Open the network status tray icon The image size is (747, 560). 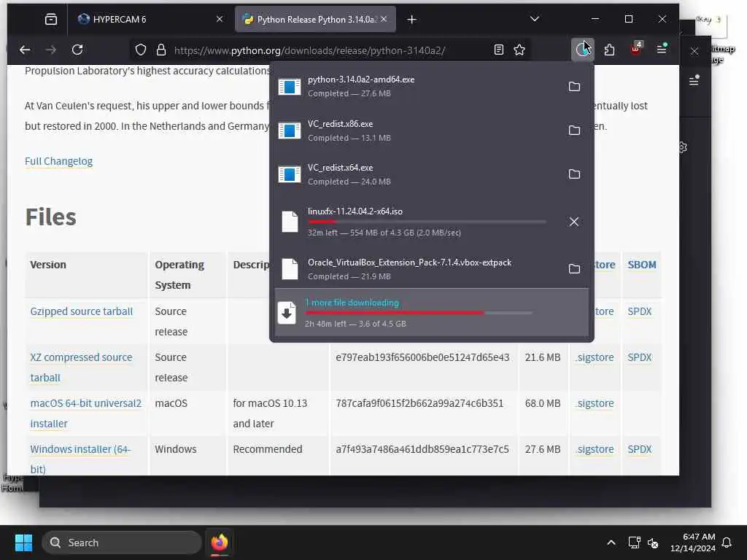coord(634,542)
